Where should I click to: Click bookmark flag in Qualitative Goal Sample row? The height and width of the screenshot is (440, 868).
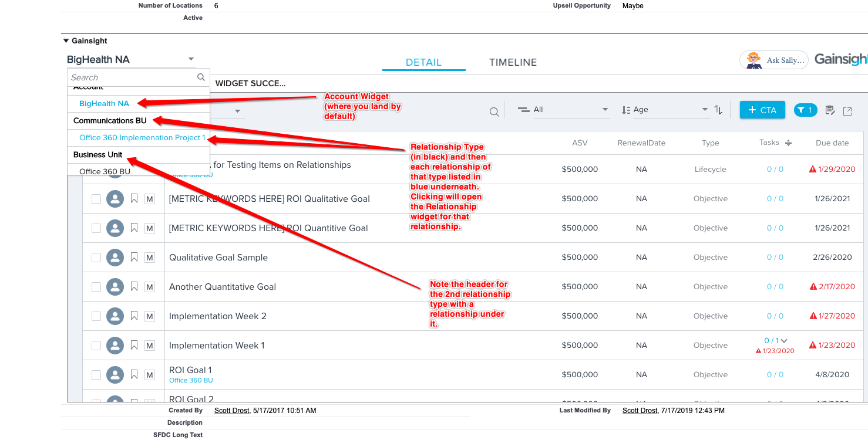(x=134, y=258)
